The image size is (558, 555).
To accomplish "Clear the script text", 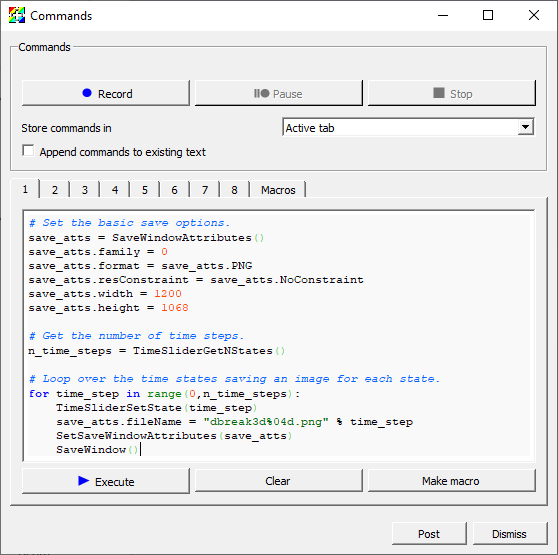I will (x=279, y=481).
